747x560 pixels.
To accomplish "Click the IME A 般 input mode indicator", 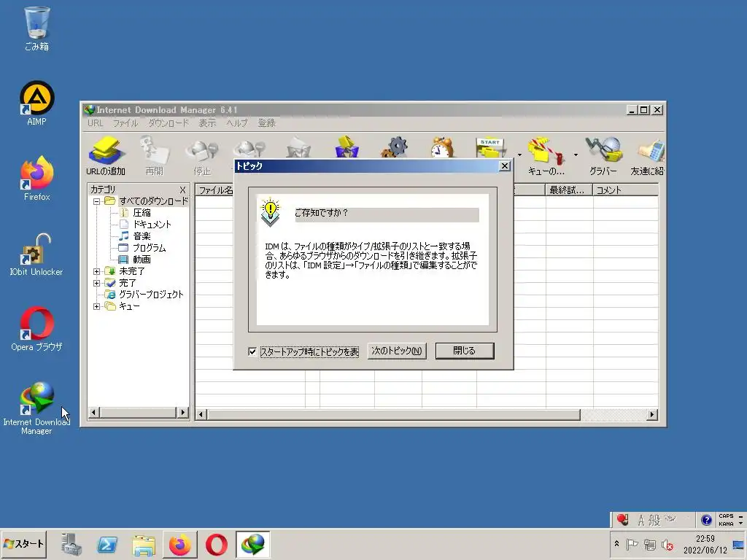I will click(x=649, y=520).
